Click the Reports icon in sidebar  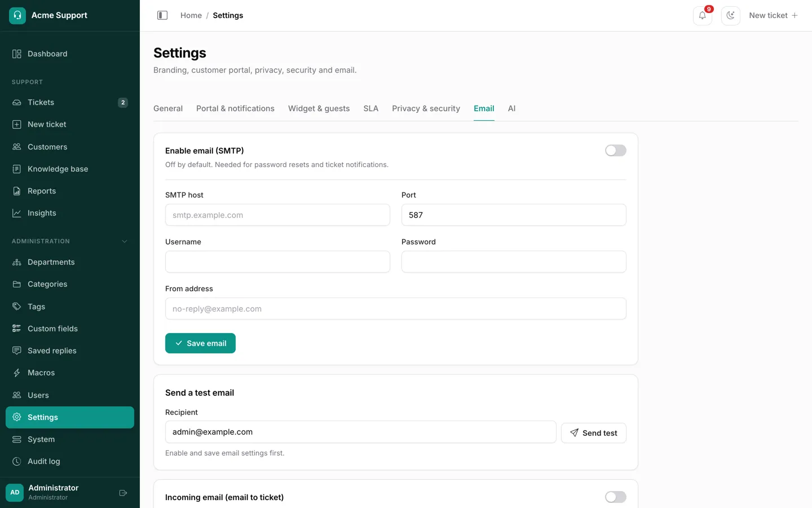tap(17, 191)
